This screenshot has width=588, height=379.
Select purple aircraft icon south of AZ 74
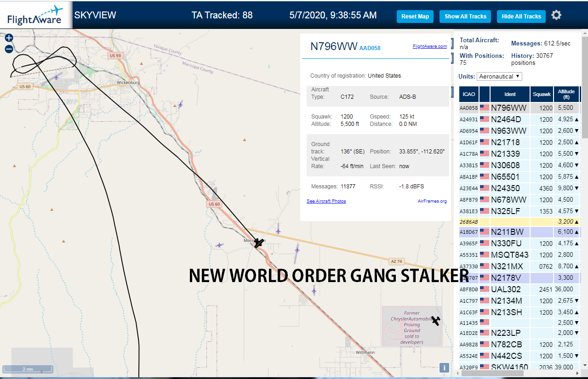point(297,249)
